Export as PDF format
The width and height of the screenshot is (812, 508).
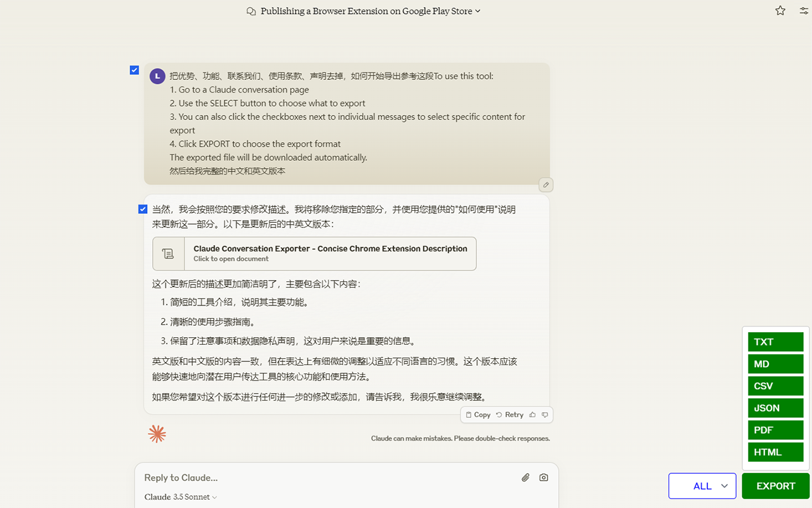[776, 430]
